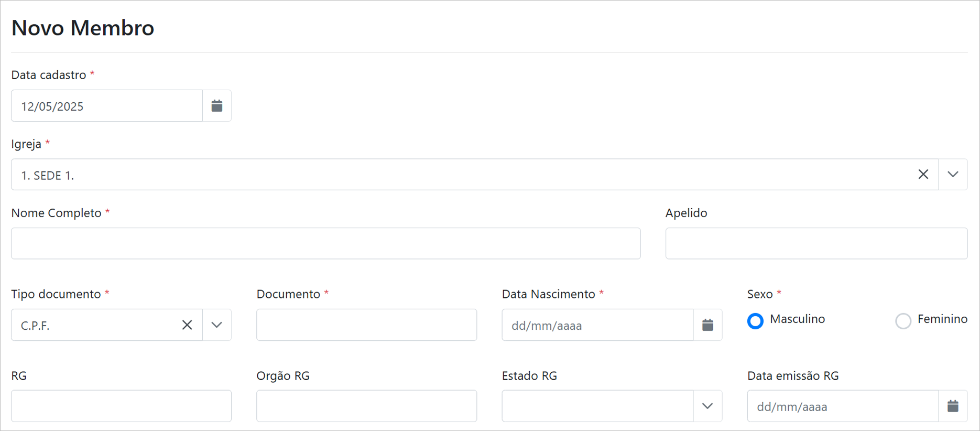
Task: Click the Apelido input field
Action: [816, 243]
